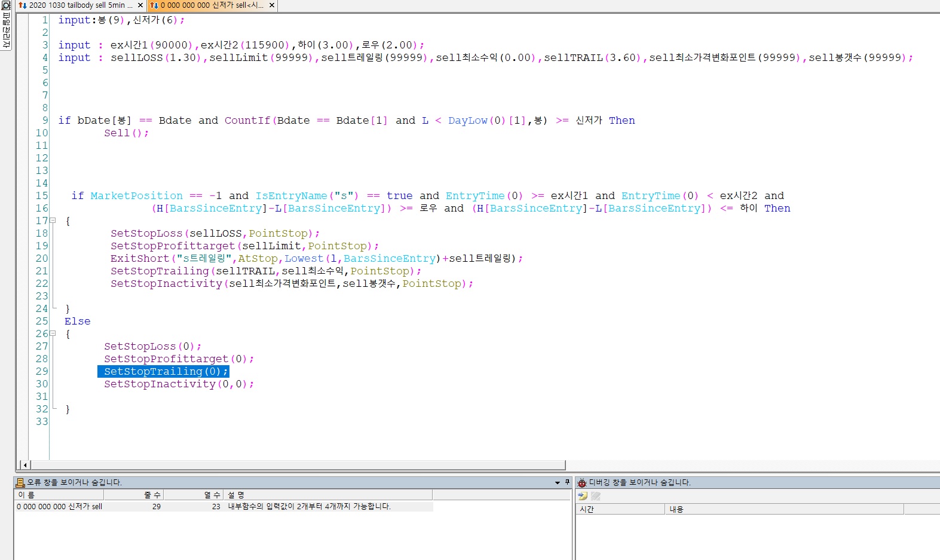Viewport: 940px width, 560px height.
Task: Click the icon at top of left sidebar
Action: tap(6, 5)
